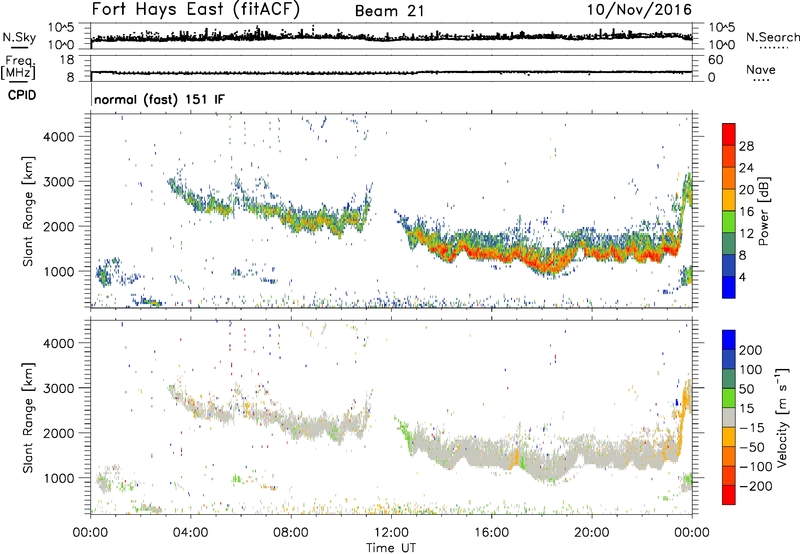Click the '16' power colorbar tick label
This screenshot has height=554, width=800.
coord(746,212)
